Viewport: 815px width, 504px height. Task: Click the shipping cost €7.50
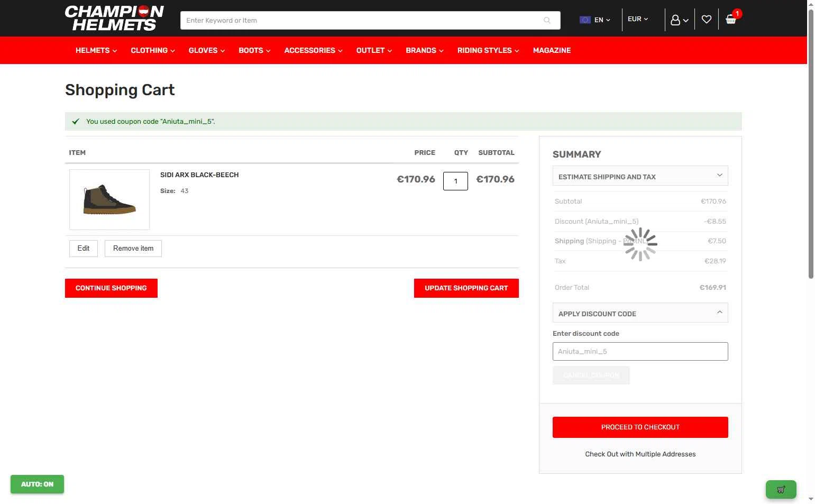pos(717,241)
